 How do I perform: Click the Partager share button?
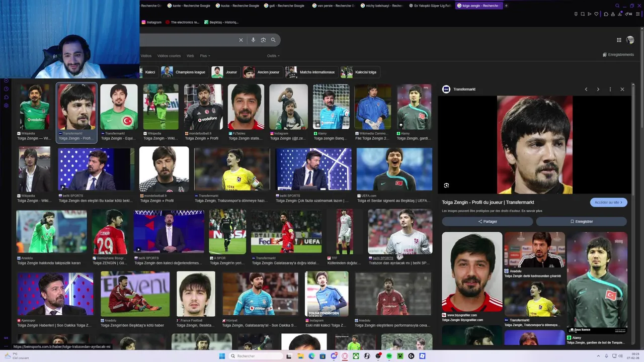[x=487, y=221]
